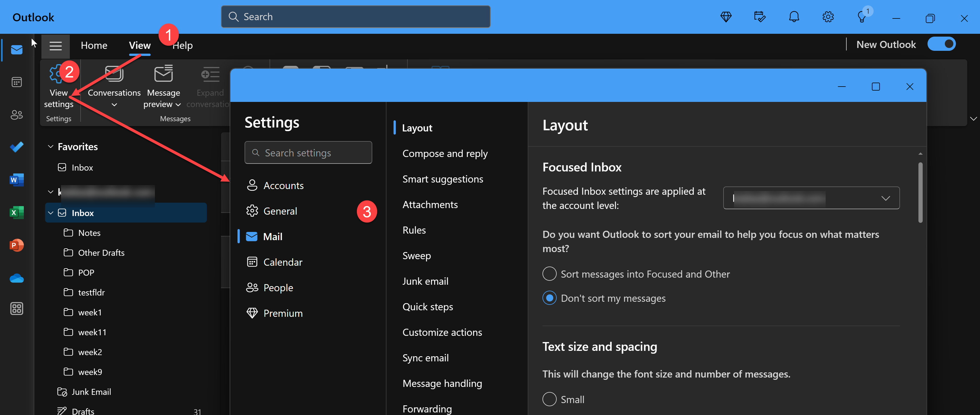Launch the To Do checkmark app
This screenshot has height=415, width=980.
[16, 147]
